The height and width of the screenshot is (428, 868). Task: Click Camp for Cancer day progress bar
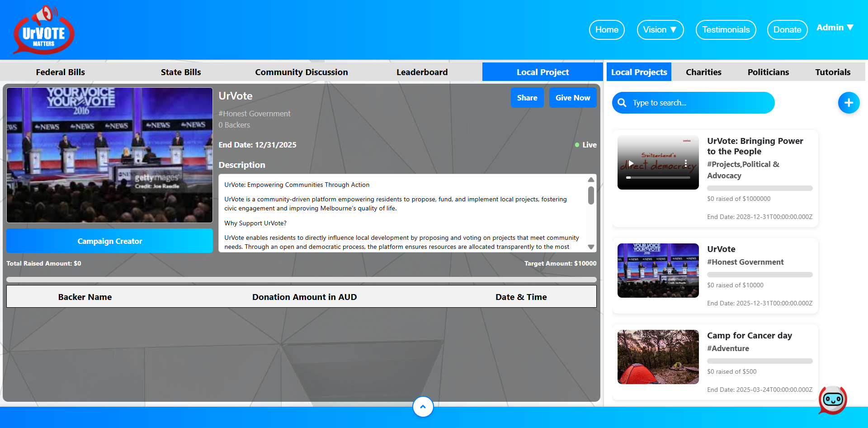pyautogui.click(x=760, y=361)
